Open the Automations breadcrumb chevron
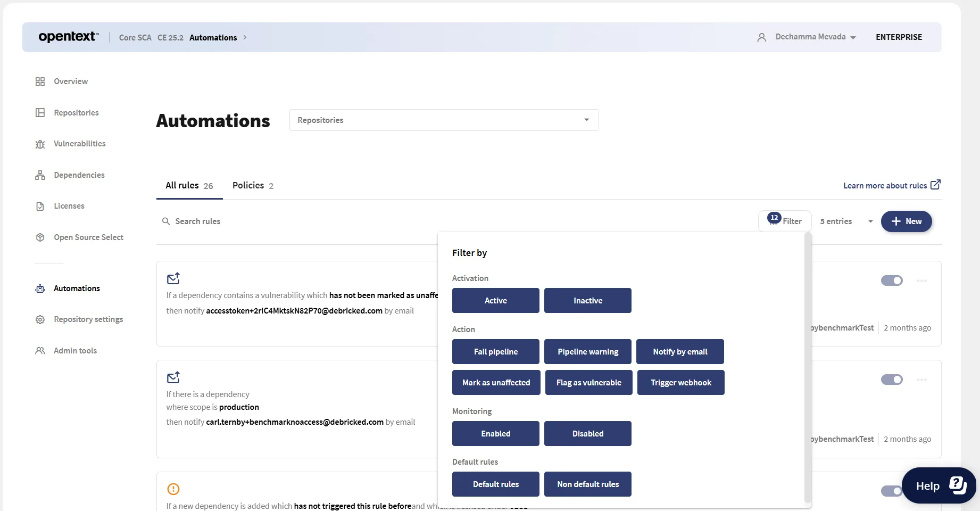This screenshot has width=980, height=511. [x=245, y=37]
